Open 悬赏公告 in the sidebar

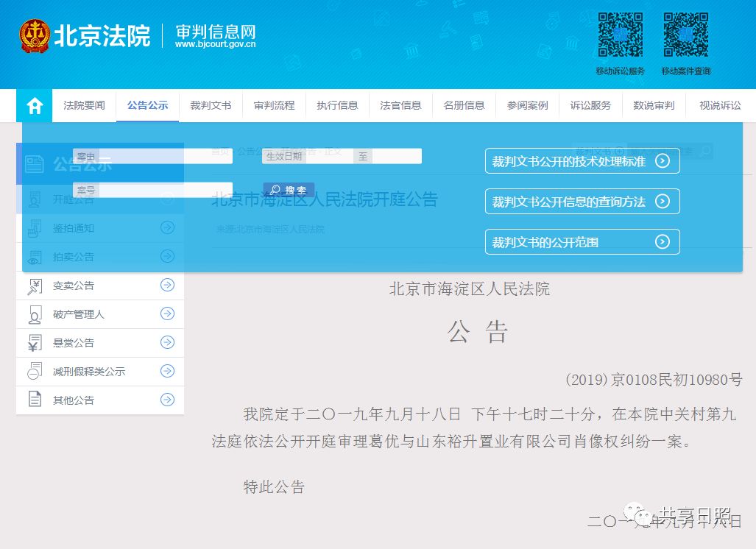click(x=100, y=343)
